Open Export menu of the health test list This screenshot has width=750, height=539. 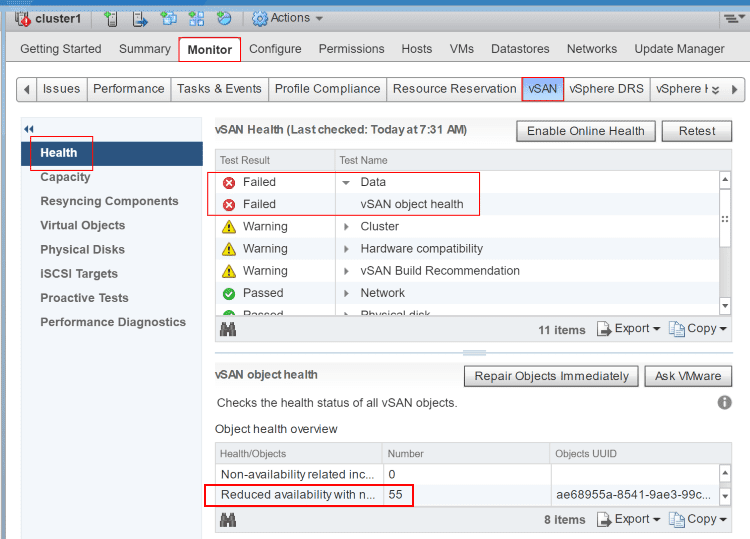(629, 329)
